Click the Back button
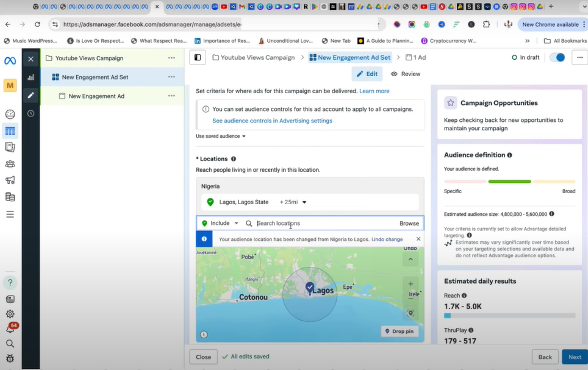The image size is (588, 370). (545, 357)
